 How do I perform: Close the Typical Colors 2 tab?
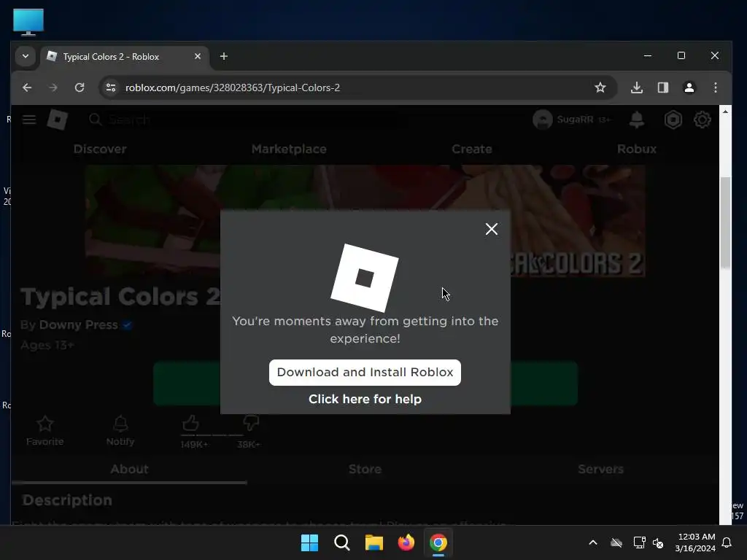pyautogui.click(x=197, y=56)
